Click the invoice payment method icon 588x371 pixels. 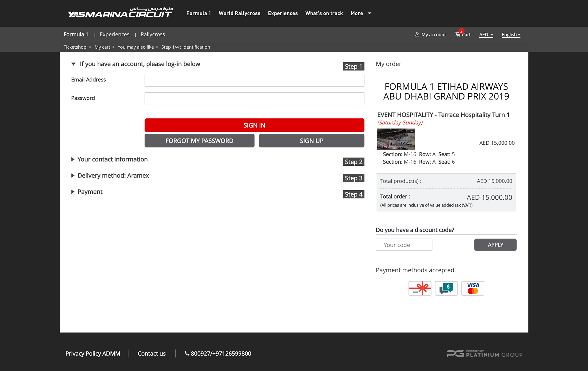point(446,288)
